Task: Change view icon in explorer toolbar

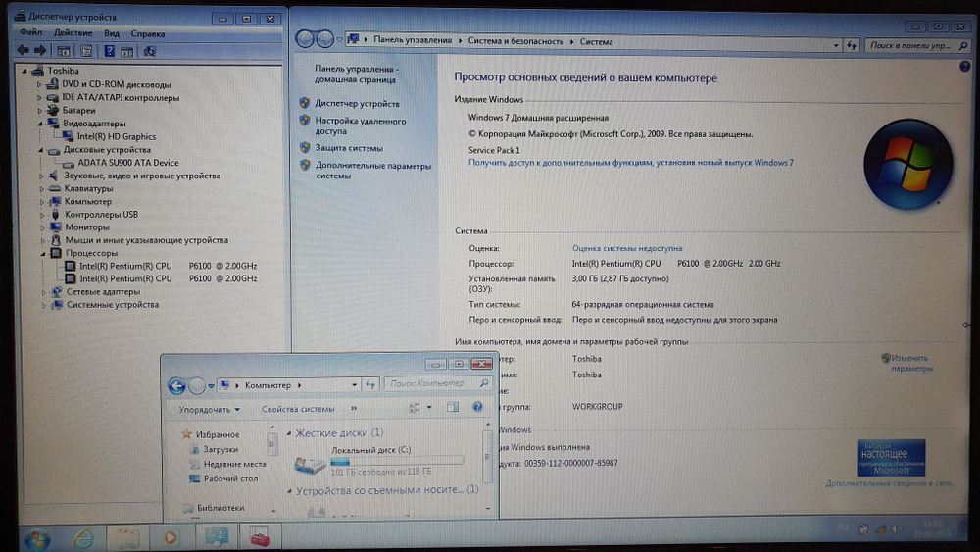Action: pos(415,408)
